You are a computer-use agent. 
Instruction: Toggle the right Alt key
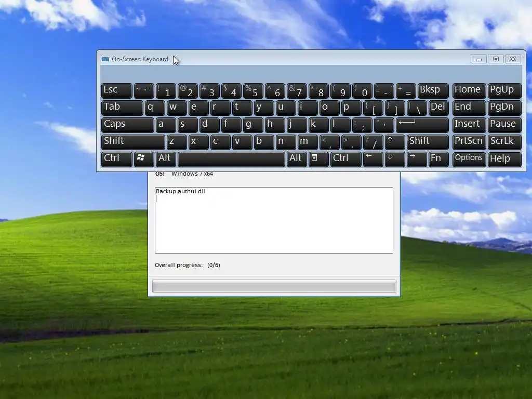pos(297,159)
